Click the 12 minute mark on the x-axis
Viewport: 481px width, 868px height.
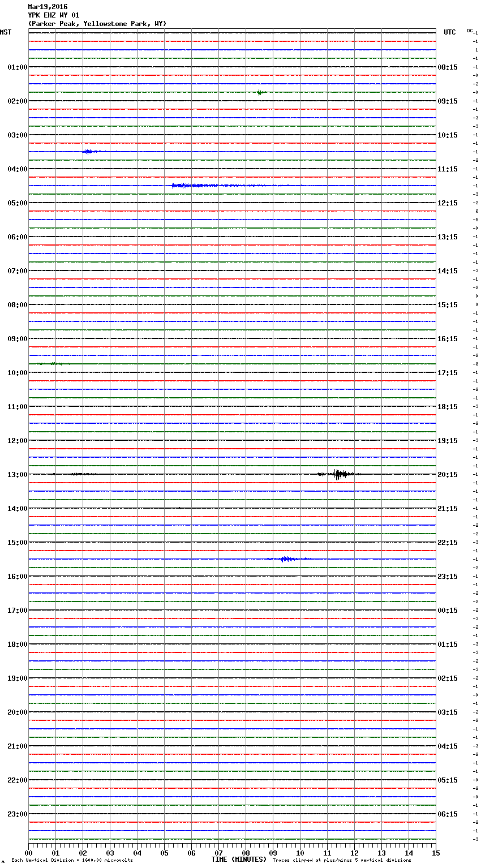(x=354, y=853)
